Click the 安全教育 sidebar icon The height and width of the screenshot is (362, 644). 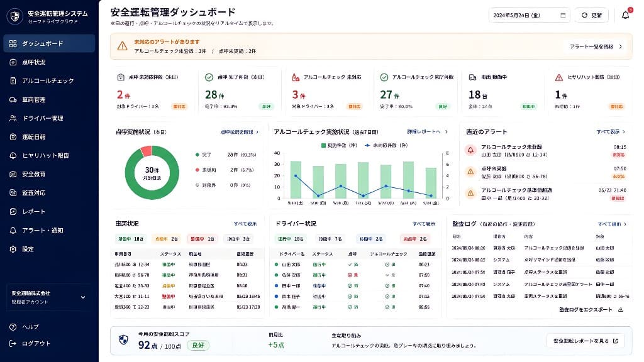[x=13, y=174]
